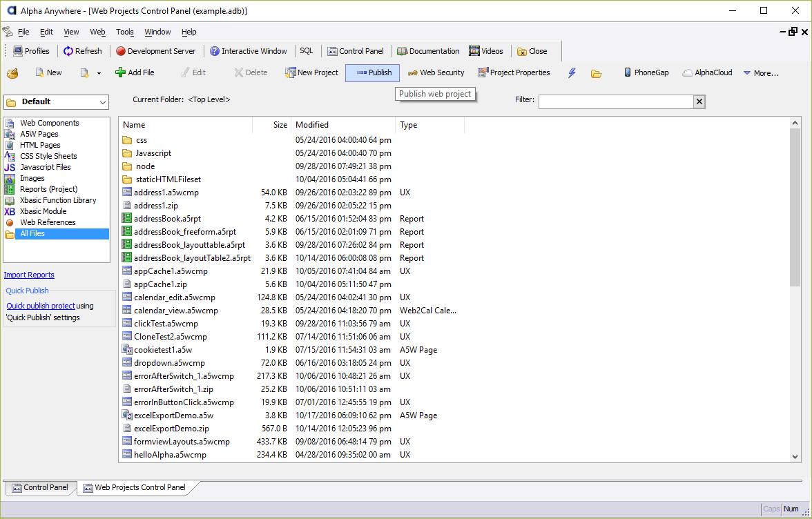Screen dimensions: 812x519
Task: Start the Development Server
Action: point(156,51)
